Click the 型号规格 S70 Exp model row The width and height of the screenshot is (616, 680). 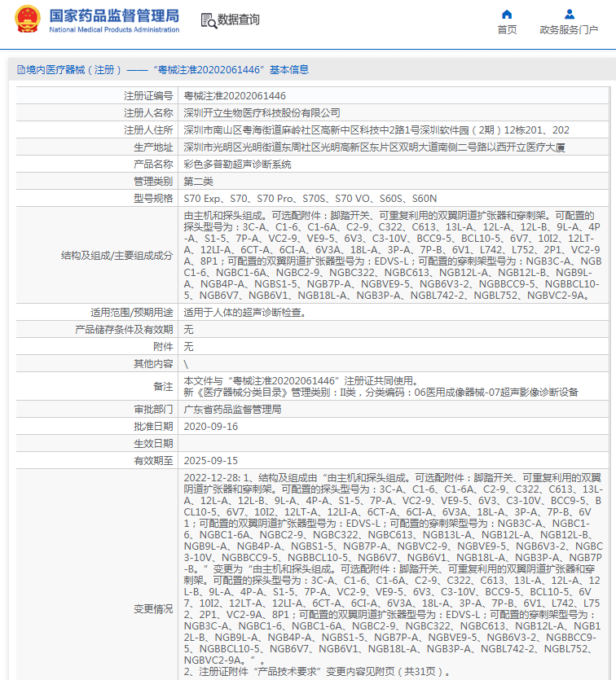[x=312, y=199]
